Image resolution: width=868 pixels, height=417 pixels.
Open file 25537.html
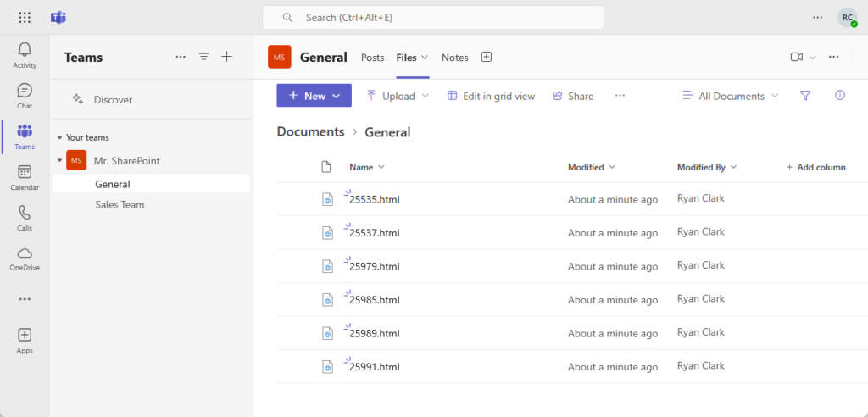pos(374,233)
